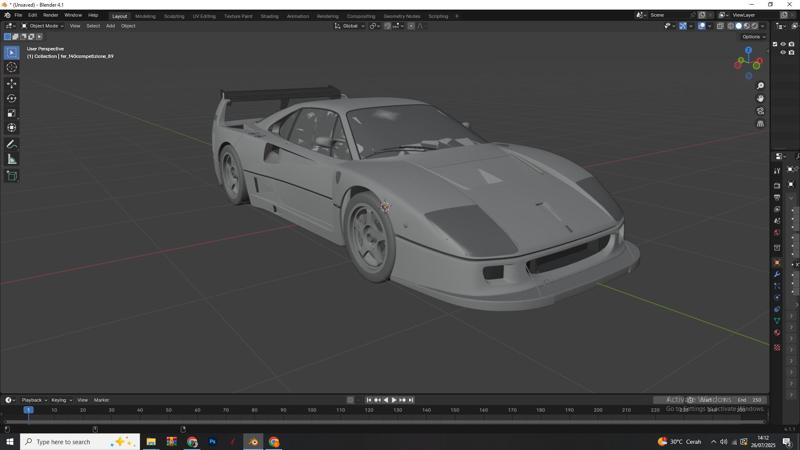Open the overlays options dropdown arrow

pyautogui.click(x=709, y=26)
